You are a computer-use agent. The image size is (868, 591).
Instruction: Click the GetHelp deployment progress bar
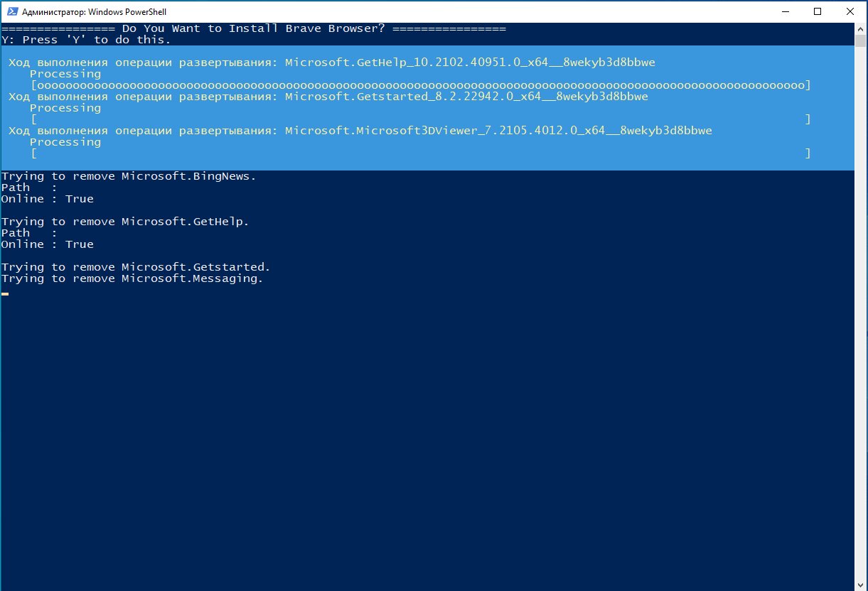(x=420, y=85)
